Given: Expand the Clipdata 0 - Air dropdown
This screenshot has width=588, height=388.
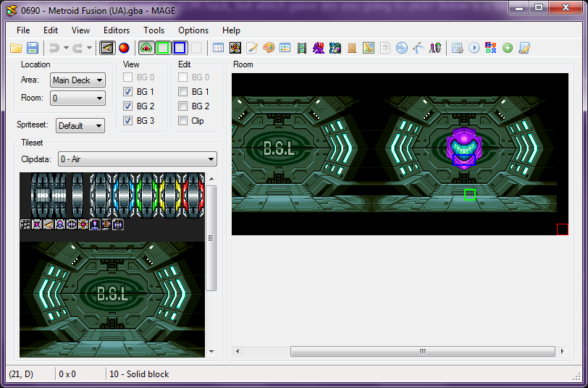Looking at the screenshot, I should pos(138,159).
